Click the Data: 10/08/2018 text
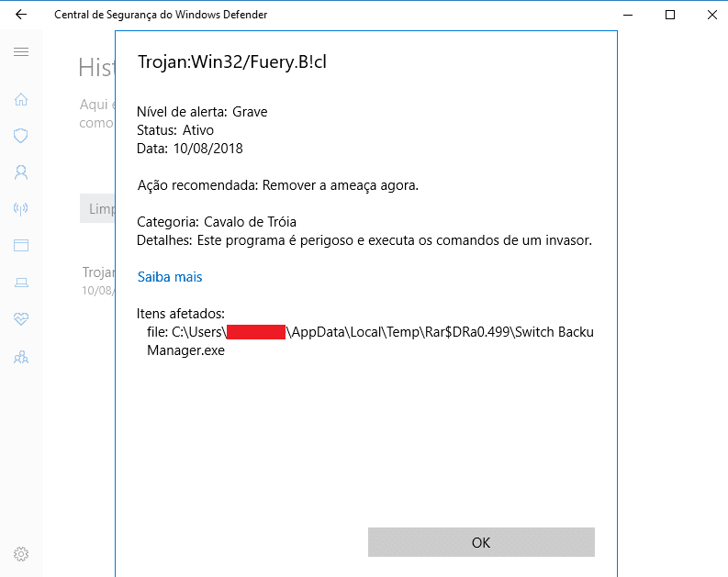 coord(189,149)
